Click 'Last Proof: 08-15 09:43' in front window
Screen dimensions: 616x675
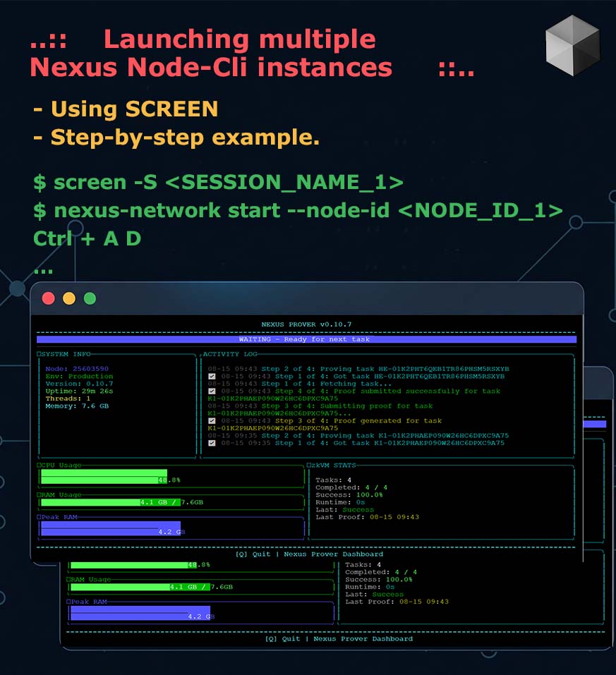(368, 517)
